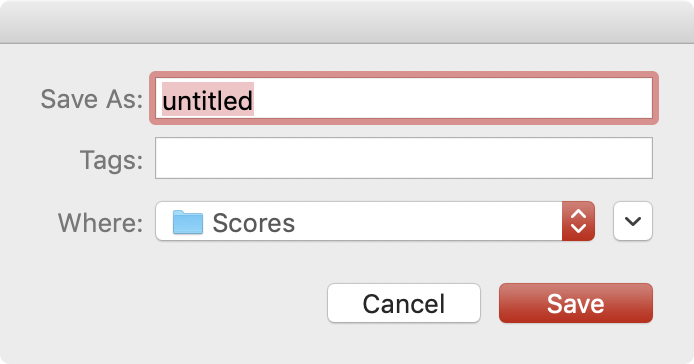The image size is (694, 364).
Task: Select the Scores folder name in Where popup
Action: pyautogui.click(x=254, y=223)
